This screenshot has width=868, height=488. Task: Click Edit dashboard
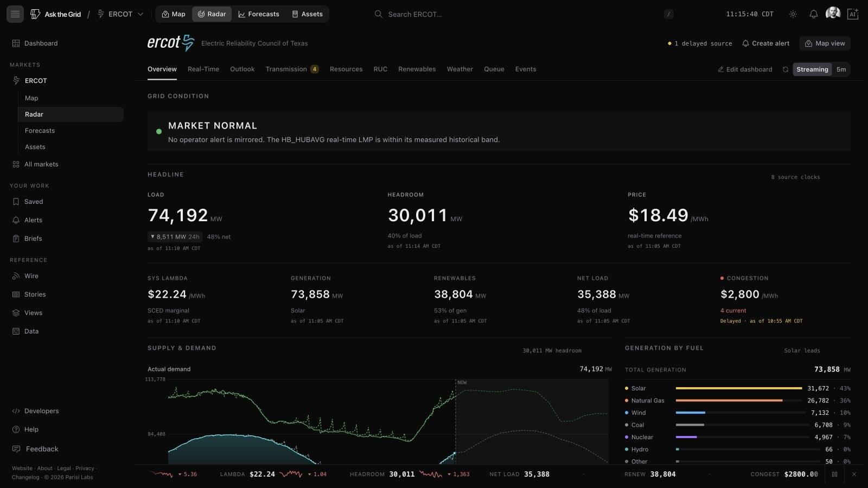tap(745, 69)
